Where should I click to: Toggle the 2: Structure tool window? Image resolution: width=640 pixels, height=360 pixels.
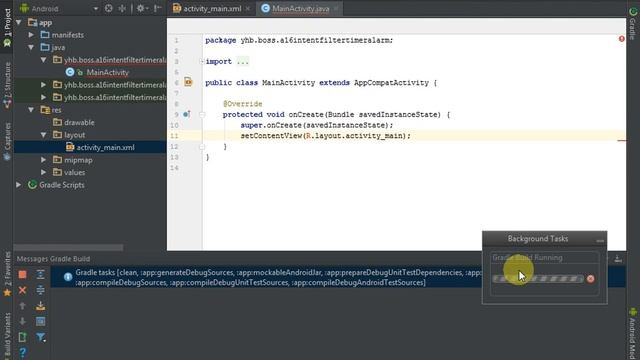(x=7, y=85)
